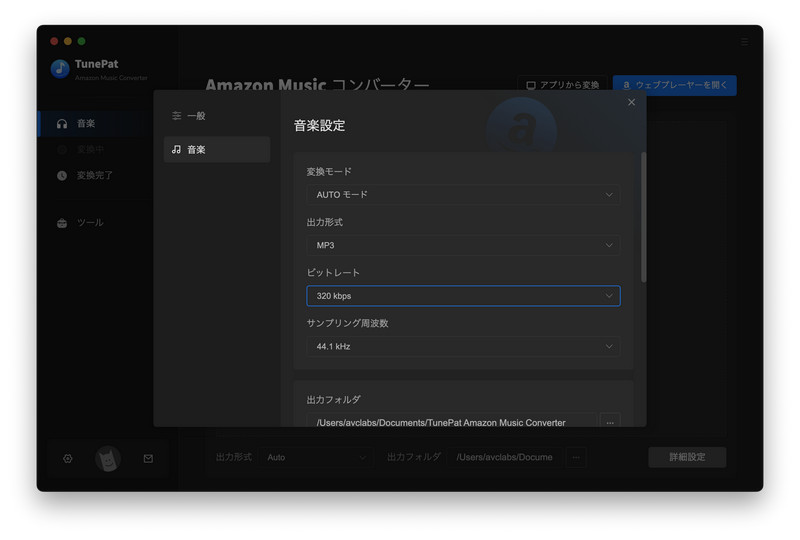This screenshot has height=540, width=800.
Task: Click the music note icon beside 音楽 tab
Action: click(x=177, y=150)
